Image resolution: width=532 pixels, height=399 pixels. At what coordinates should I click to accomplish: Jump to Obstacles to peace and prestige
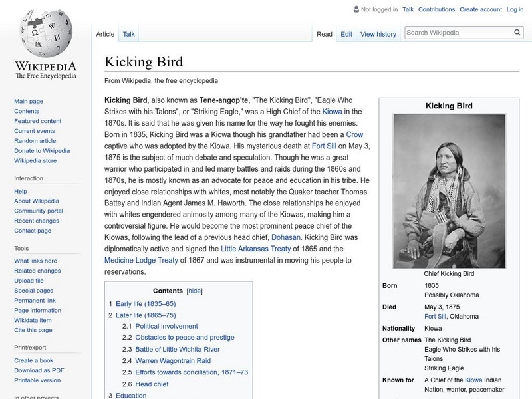point(185,338)
